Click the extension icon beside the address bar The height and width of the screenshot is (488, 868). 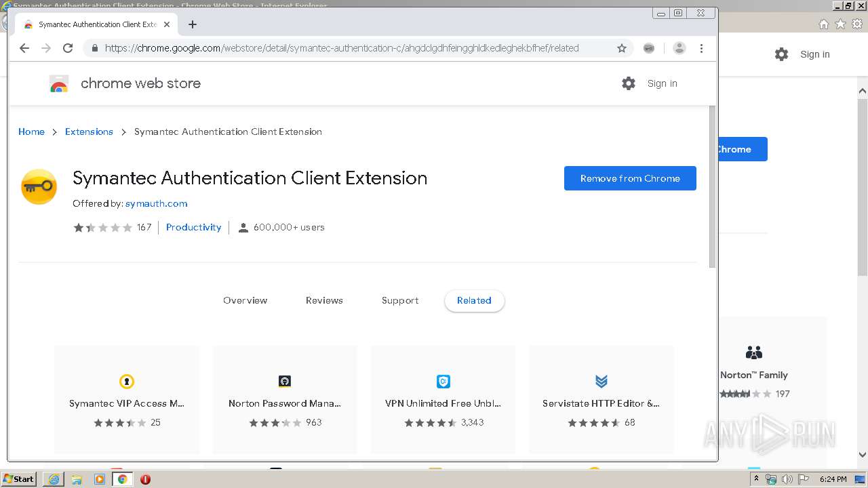point(649,48)
